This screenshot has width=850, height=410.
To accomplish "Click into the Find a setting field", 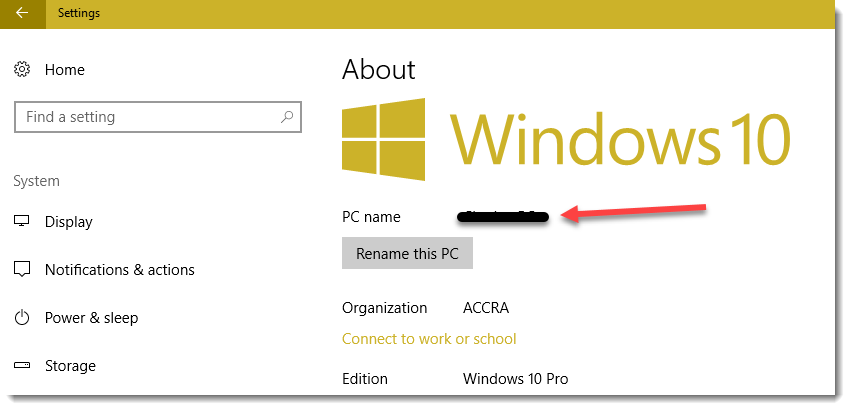I will point(158,117).
